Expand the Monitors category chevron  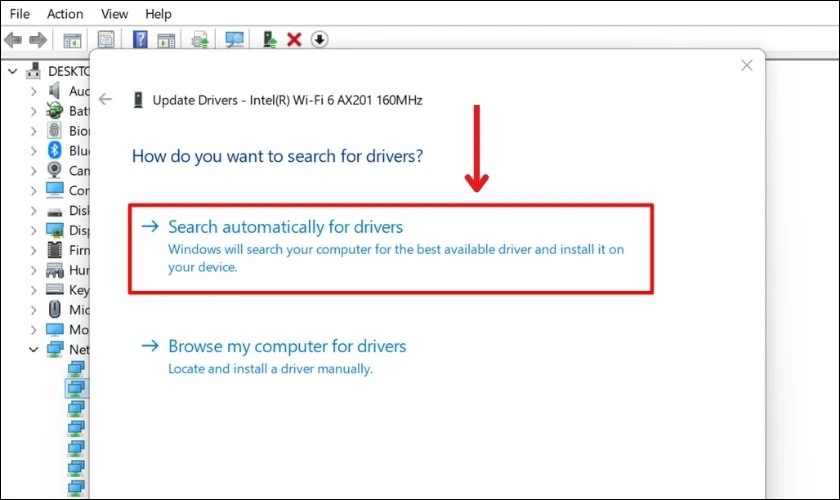(33, 330)
